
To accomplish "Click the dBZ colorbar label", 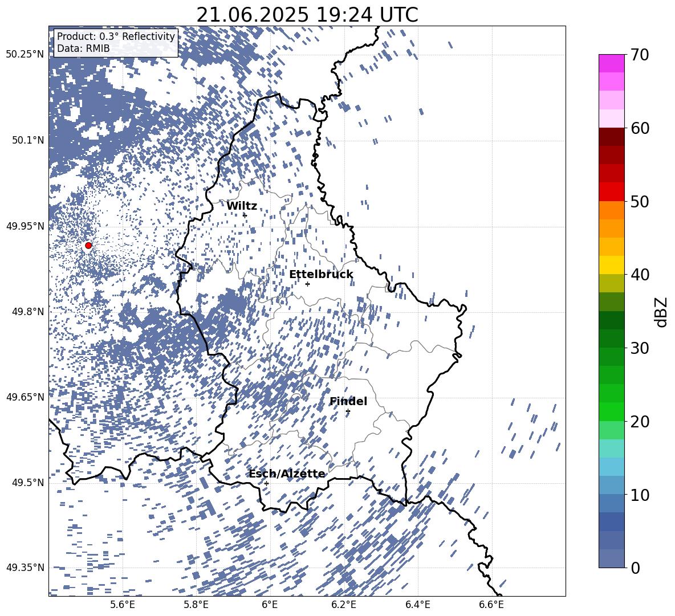I will pos(662,312).
